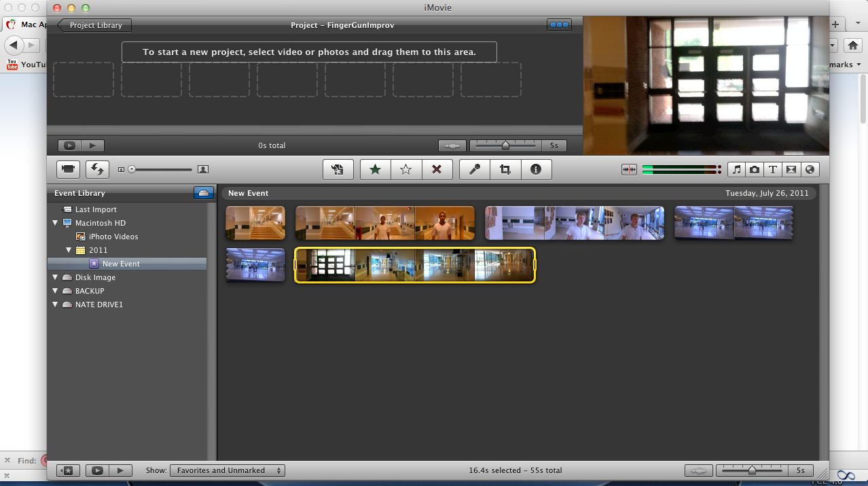Collapse the Macintosh HD tree item
The height and width of the screenshot is (486, 868).
[56, 223]
